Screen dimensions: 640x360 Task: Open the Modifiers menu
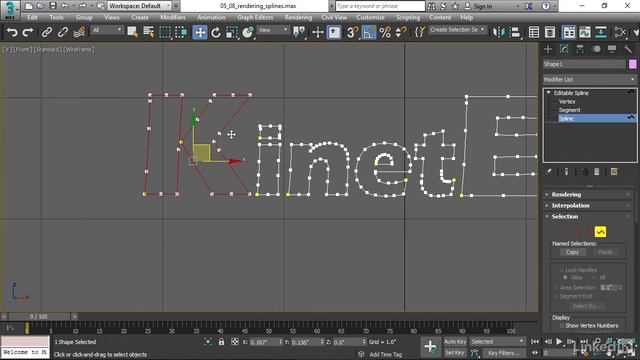[x=173, y=18]
